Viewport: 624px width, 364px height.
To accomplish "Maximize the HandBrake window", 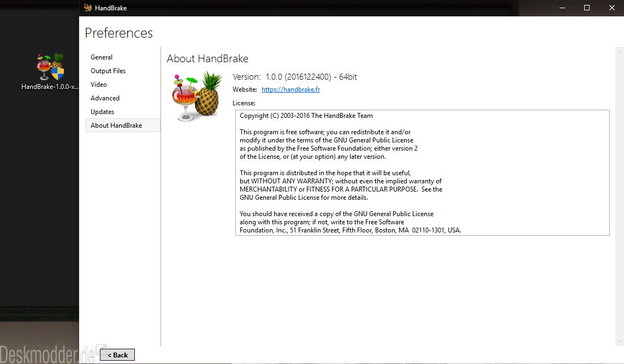I will [586, 8].
